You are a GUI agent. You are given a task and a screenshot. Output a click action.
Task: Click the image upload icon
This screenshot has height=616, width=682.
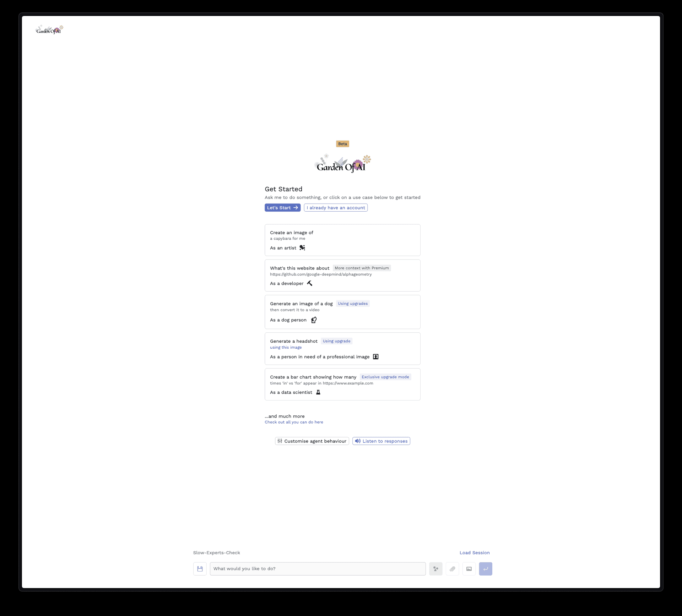point(469,569)
